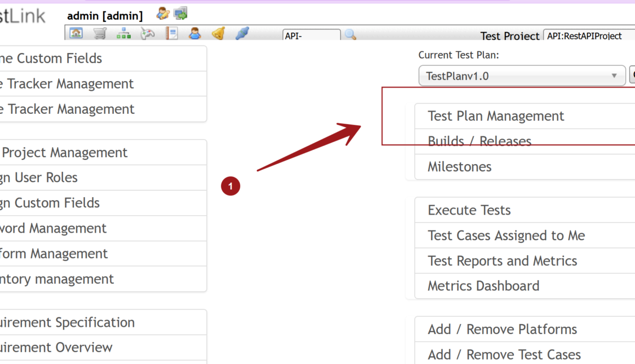635x364 pixels.
Task: Click the API- test case search field
Action: (311, 36)
